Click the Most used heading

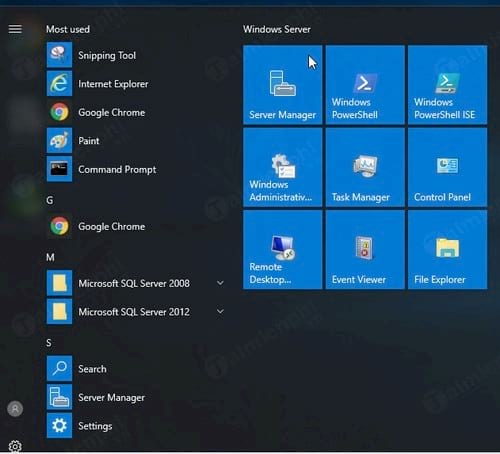[68, 29]
